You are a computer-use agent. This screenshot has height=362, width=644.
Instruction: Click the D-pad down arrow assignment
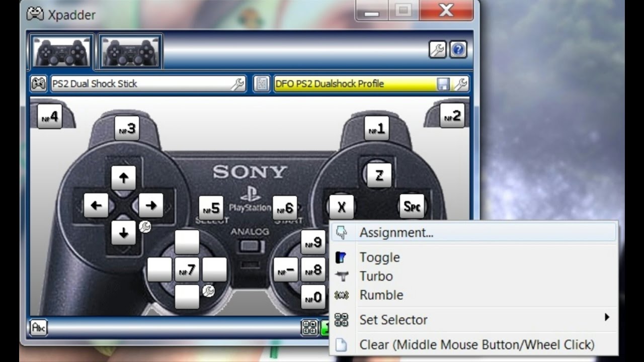point(123,233)
